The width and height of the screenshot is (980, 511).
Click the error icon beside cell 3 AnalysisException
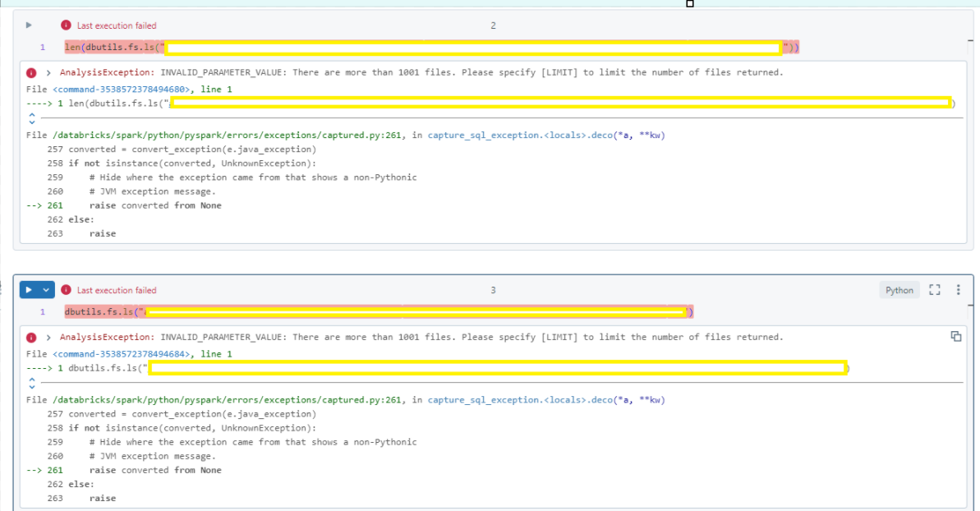tap(31, 338)
